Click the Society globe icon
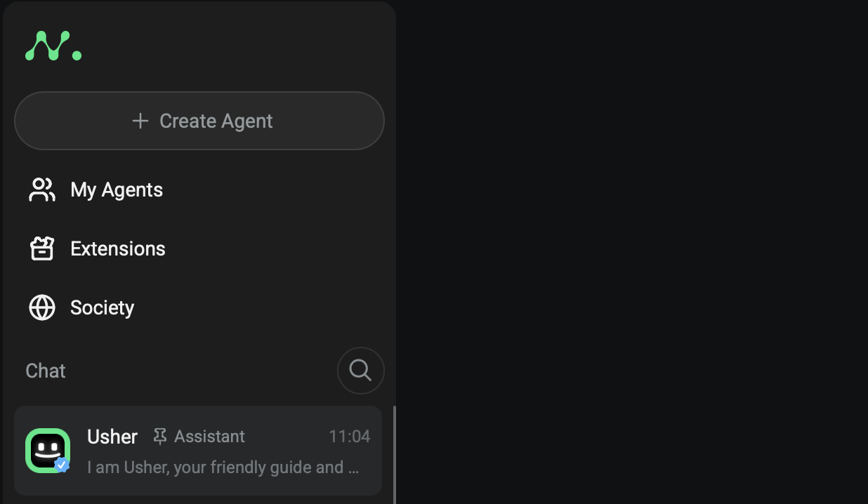Image resolution: width=868 pixels, height=504 pixels. [41, 307]
